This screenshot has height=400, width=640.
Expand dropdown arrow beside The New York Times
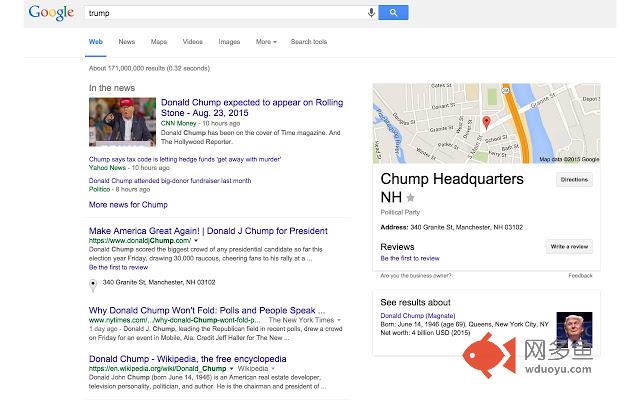click(339, 320)
